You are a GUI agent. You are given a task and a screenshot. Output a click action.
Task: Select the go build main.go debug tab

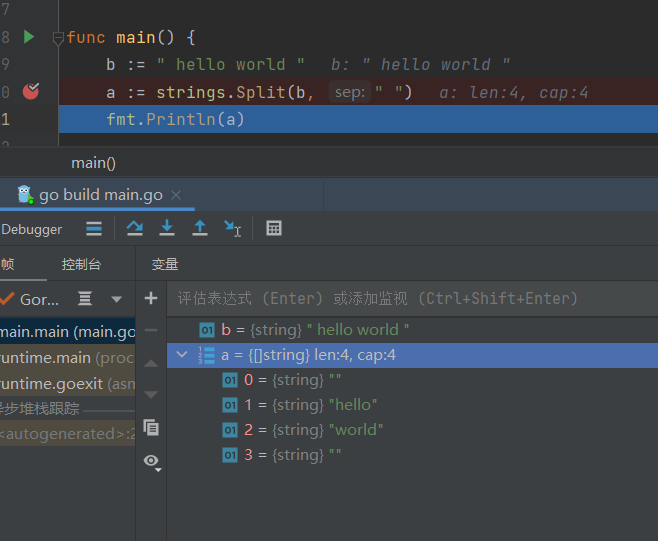pos(98,195)
